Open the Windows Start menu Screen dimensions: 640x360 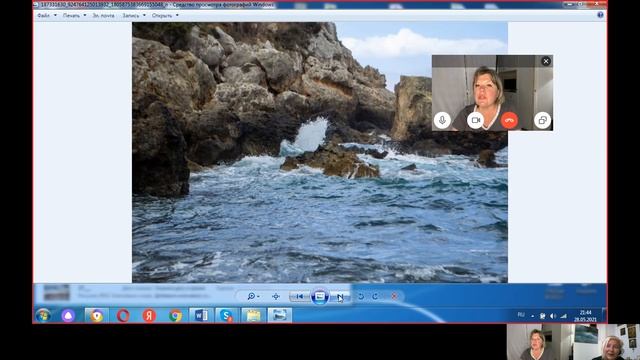[43, 316]
